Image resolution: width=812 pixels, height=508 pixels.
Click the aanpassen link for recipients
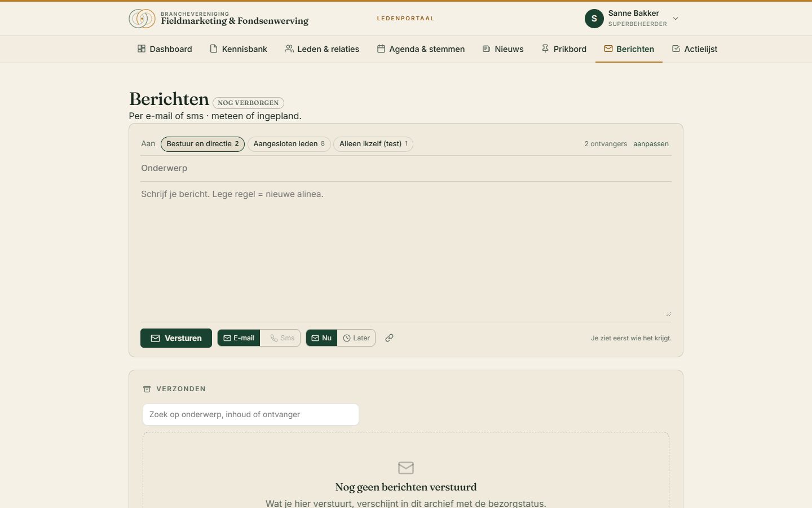click(651, 144)
